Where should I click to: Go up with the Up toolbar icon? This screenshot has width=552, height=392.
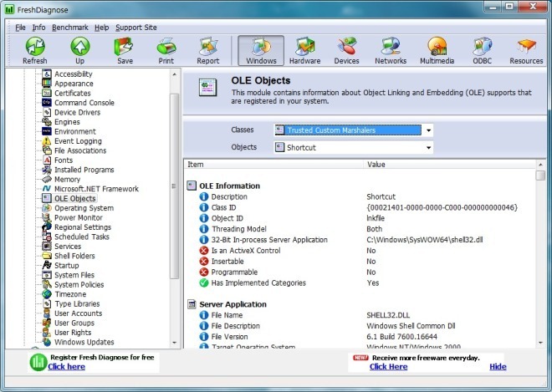(80, 51)
